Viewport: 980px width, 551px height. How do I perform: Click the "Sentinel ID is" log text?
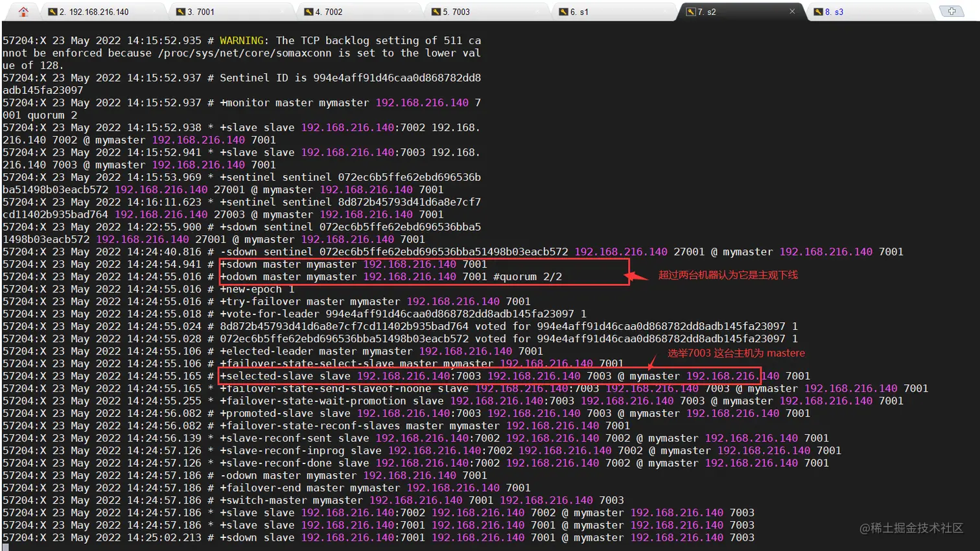263,78
